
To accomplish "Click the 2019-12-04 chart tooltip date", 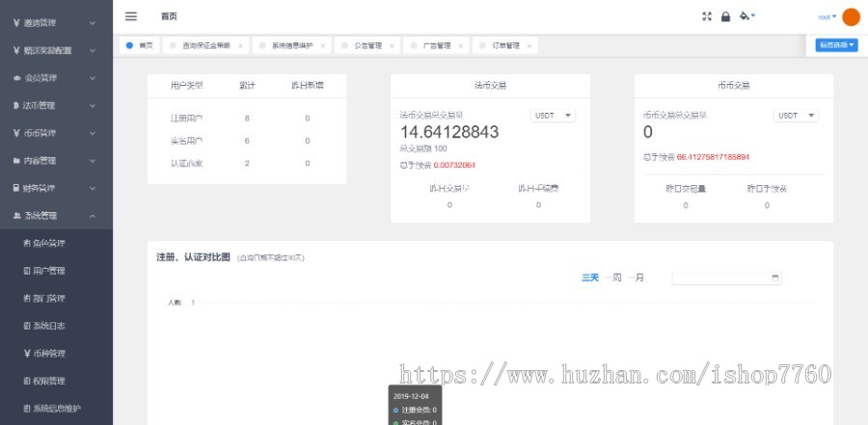I will coord(411,396).
